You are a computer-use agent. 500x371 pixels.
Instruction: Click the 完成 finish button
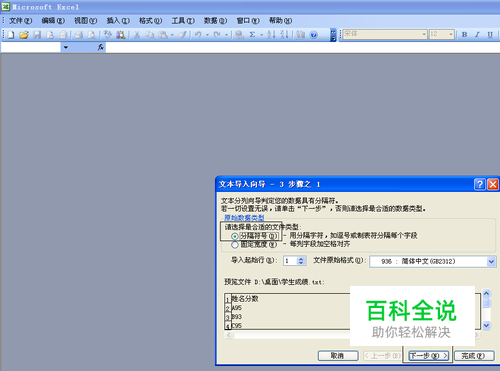[474, 356]
